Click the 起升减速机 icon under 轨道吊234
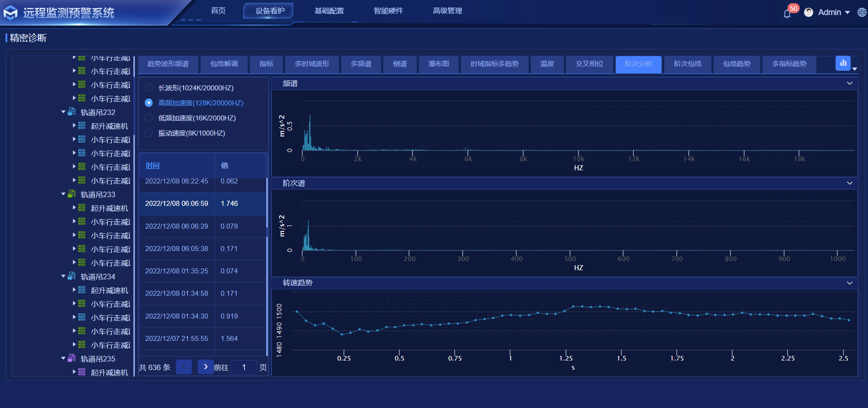Viewport: 868px width, 408px height. click(82, 290)
